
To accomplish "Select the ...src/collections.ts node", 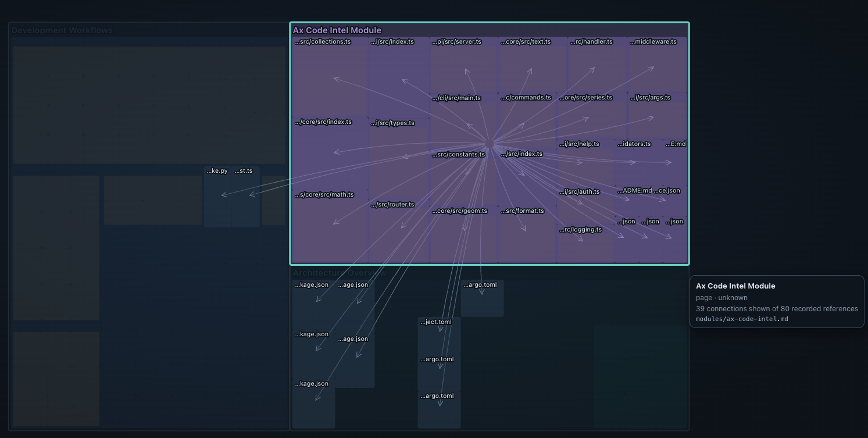I will (330, 77).
